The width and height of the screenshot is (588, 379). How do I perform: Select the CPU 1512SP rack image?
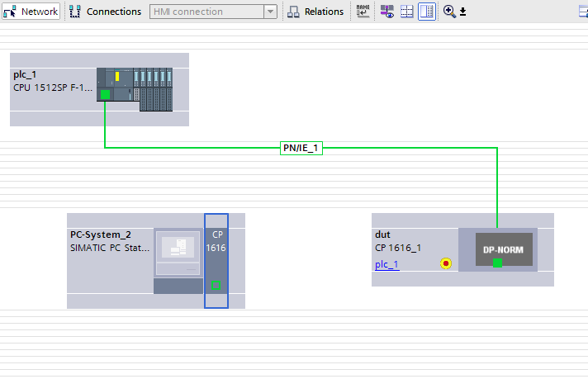click(135, 90)
